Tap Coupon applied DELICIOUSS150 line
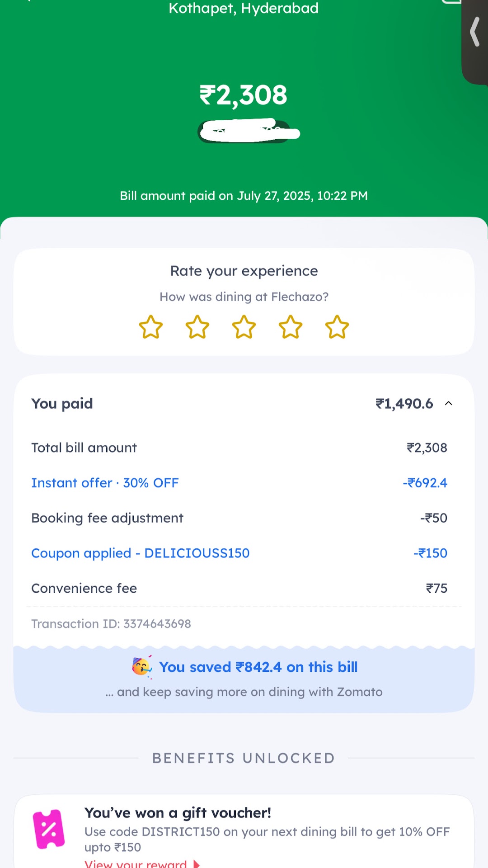 coord(140,553)
